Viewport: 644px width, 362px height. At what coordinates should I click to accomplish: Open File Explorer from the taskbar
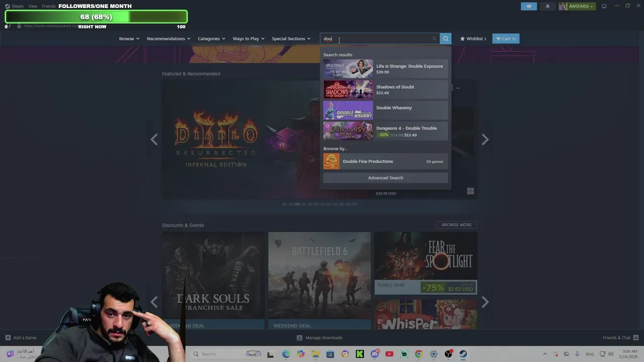coord(315,354)
